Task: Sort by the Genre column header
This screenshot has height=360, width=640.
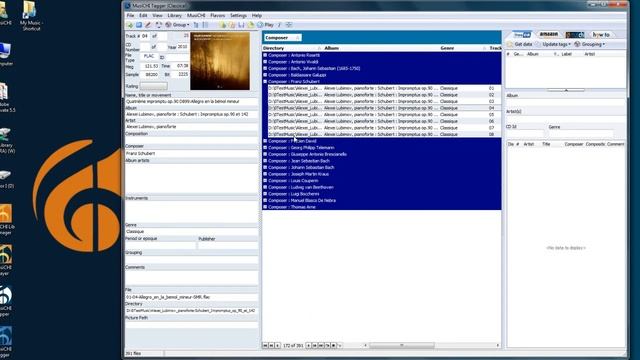Action: click(x=463, y=48)
